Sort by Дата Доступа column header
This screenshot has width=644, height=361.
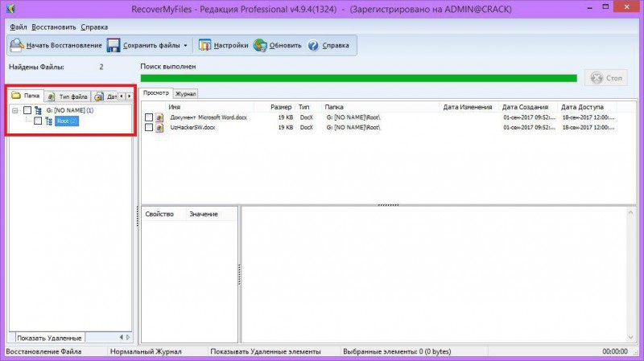tap(588, 107)
